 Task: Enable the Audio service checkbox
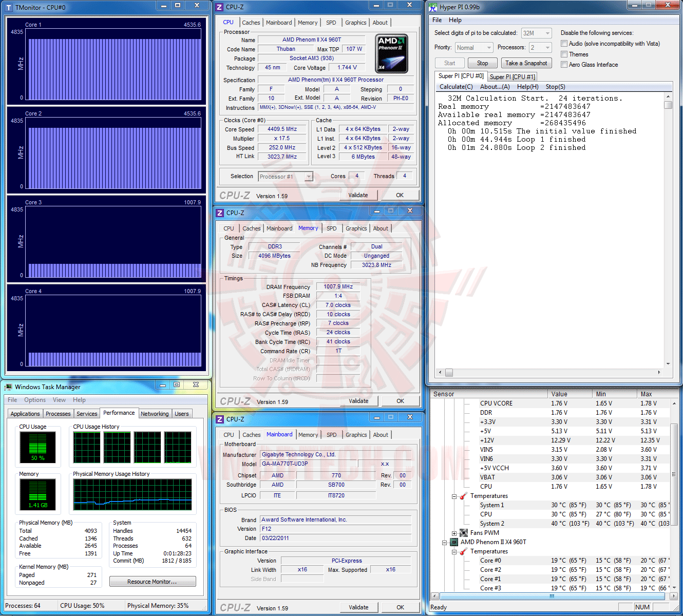pyautogui.click(x=564, y=44)
